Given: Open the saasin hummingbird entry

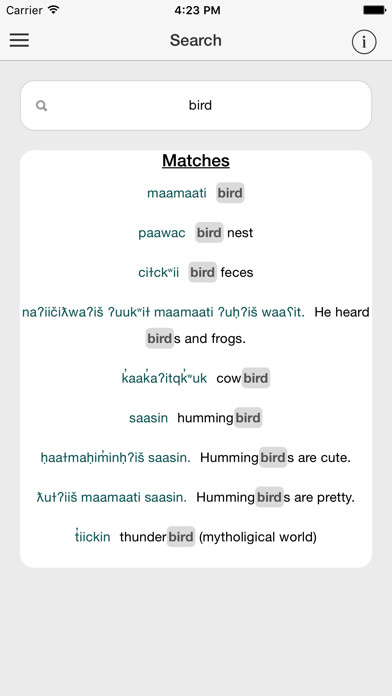Looking at the screenshot, I should tap(196, 418).
